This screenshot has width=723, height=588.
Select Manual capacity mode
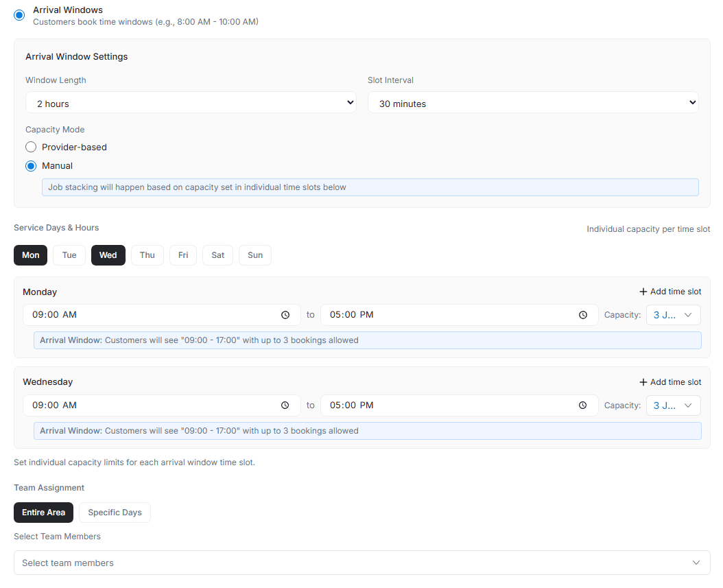click(x=31, y=165)
